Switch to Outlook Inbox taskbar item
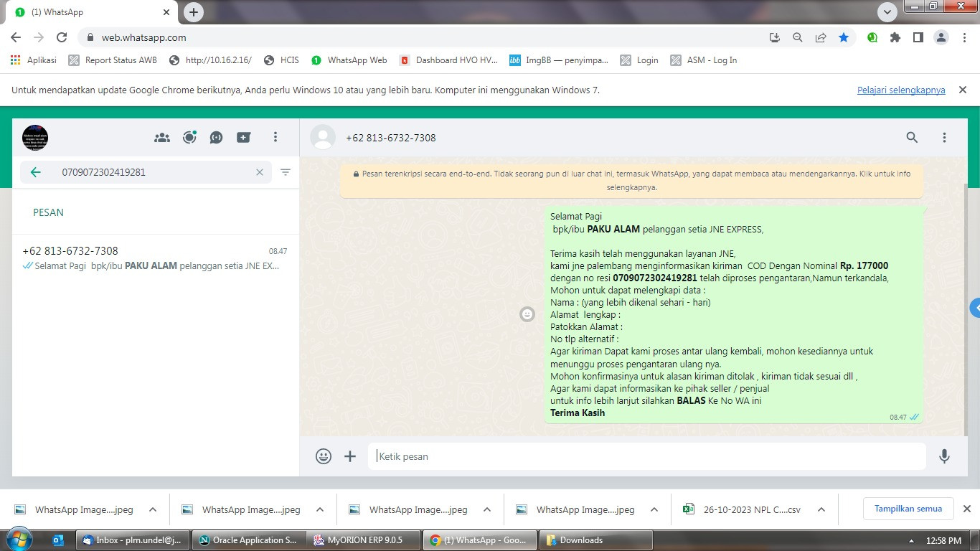 pyautogui.click(x=133, y=540)
